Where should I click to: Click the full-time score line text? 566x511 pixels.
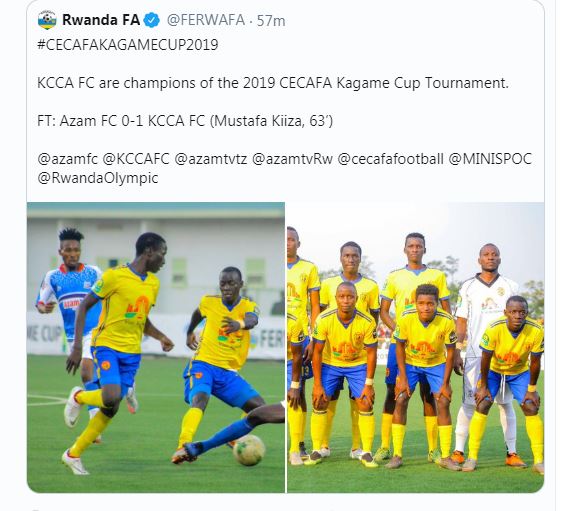click(x=185, y=121)
